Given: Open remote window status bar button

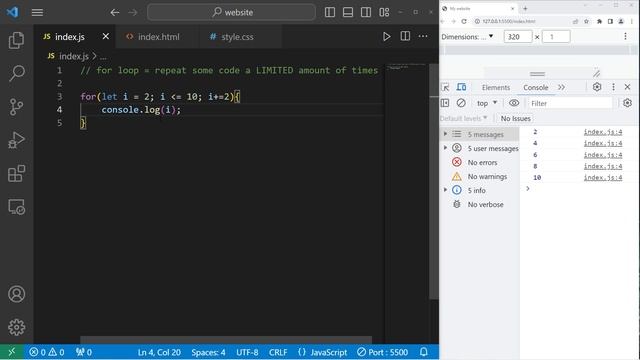Looking at the screenshot, I should 12,352.
